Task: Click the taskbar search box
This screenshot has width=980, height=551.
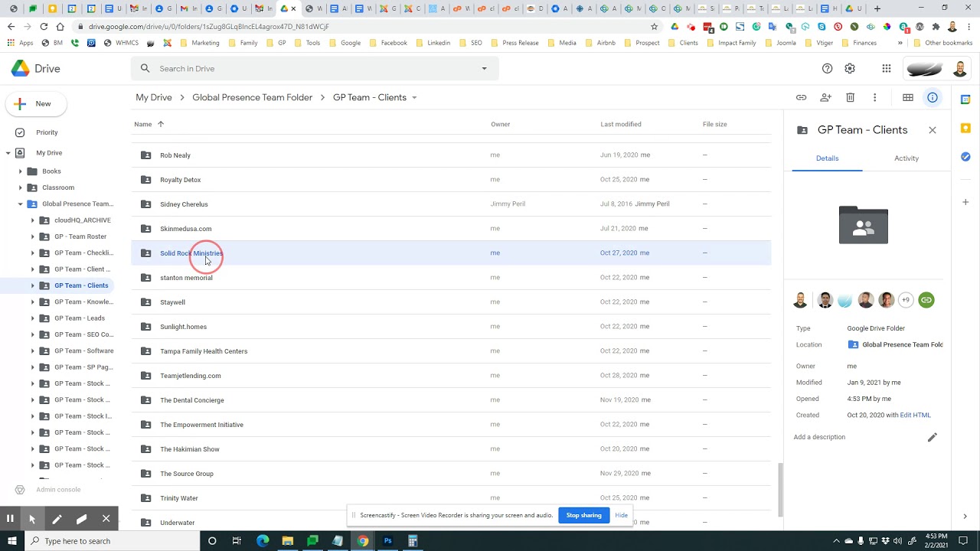Action: (x=113, y=541)
